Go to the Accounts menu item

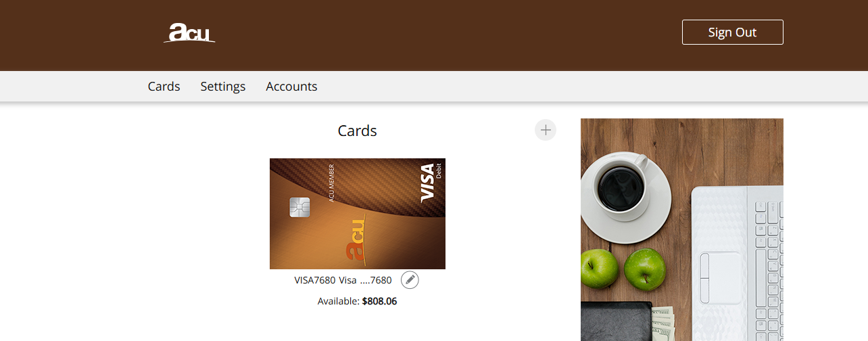coord(291,87)
